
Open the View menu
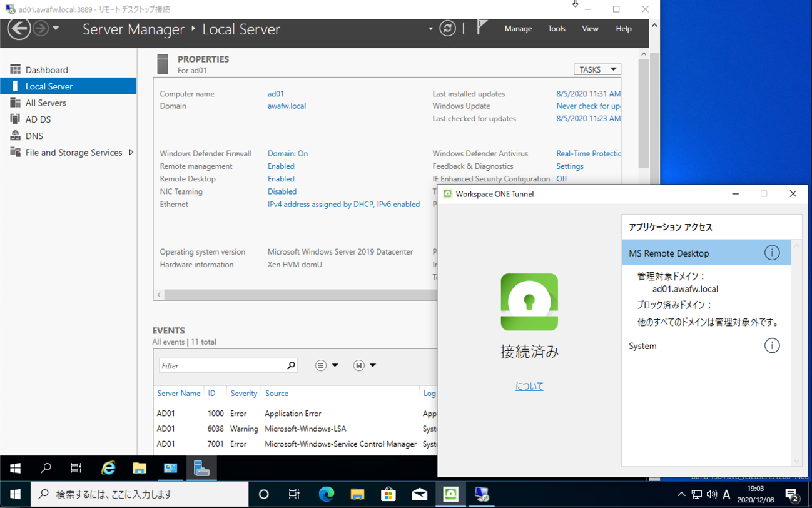pyautogui.click(x=590, y=29)
